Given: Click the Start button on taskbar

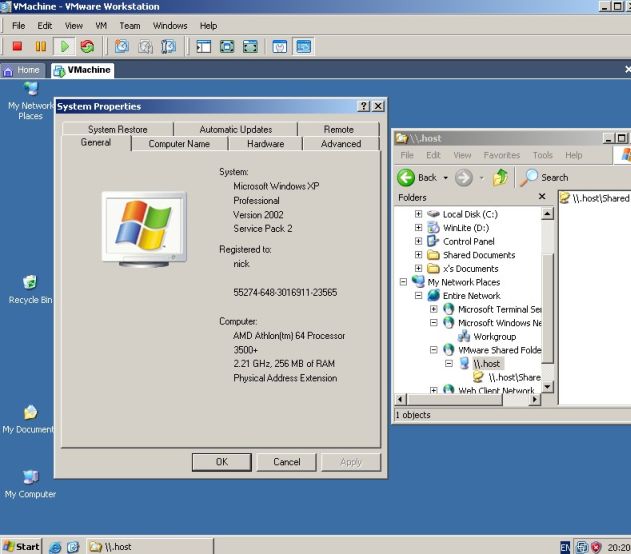Looking at the screenshot, I should tap(22, 546).
